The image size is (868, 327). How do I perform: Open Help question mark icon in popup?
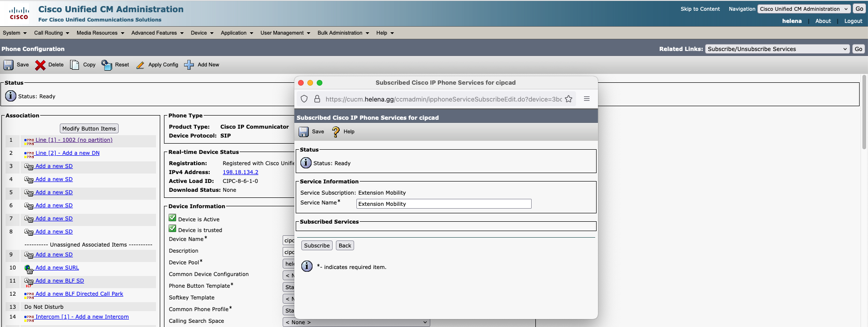pos(336,132)
